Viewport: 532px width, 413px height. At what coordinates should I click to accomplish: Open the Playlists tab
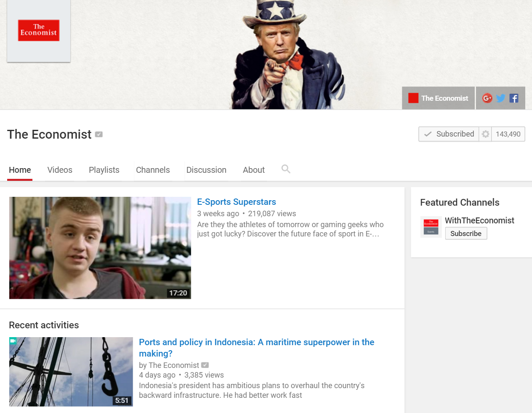pyautogui.click(x=104, y=170)
